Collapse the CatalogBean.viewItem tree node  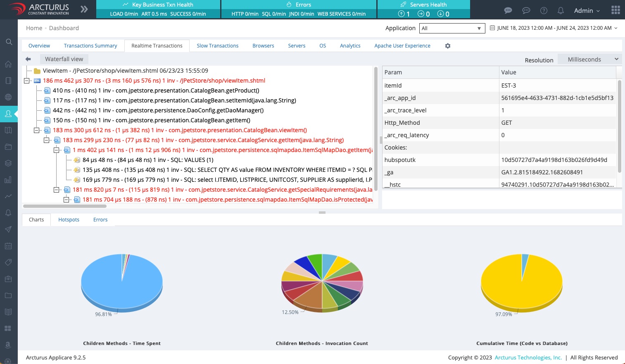click(36, 130)
